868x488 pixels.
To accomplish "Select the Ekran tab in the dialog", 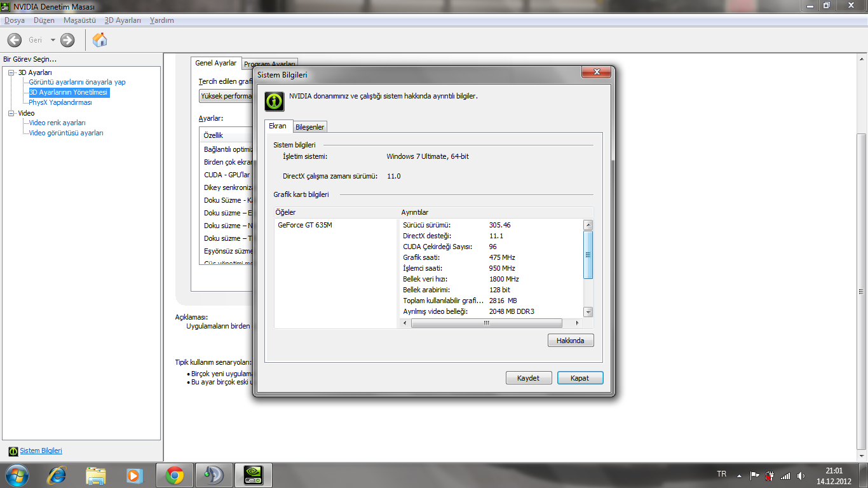I will tap(278, 126).
